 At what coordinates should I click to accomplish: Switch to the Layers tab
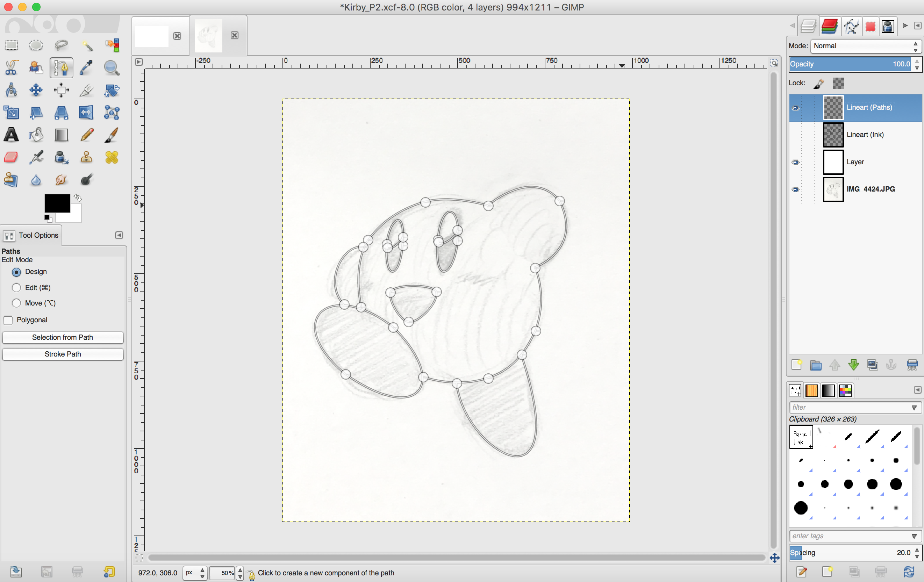[809, 26]
